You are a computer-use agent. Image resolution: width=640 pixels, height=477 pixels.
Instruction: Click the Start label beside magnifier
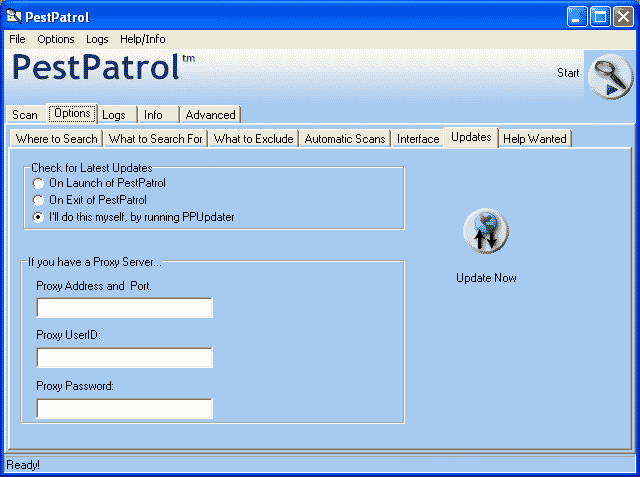[568, 73]
